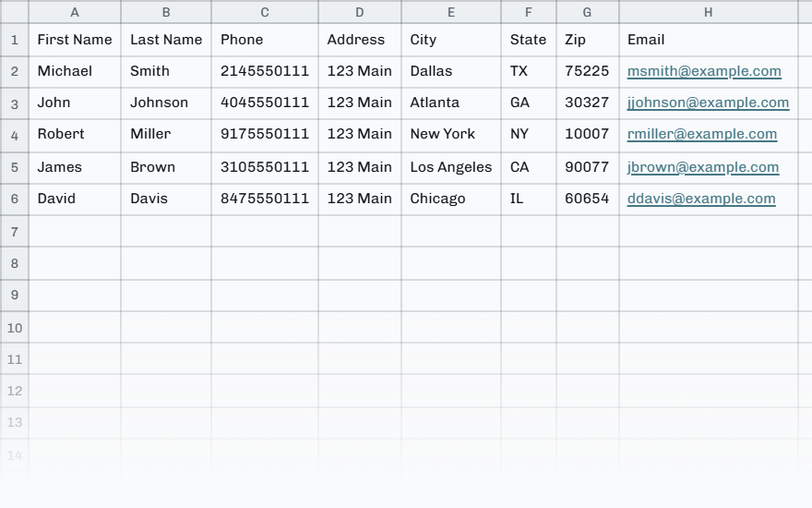Select the GA state cell

(x=528, y=103)
